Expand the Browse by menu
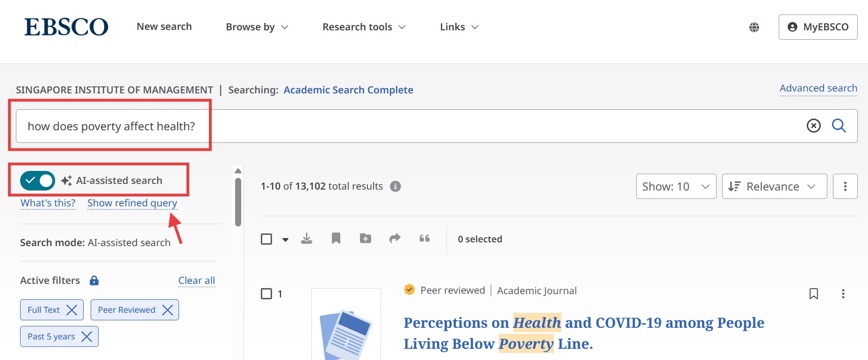Screen dimensions: 868x360 tap(257, 27)
